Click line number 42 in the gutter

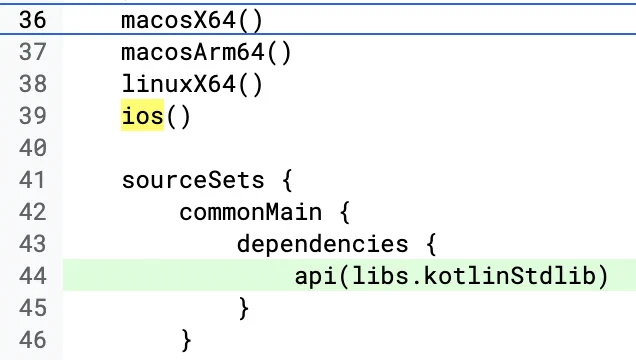(x=32, y=212)
